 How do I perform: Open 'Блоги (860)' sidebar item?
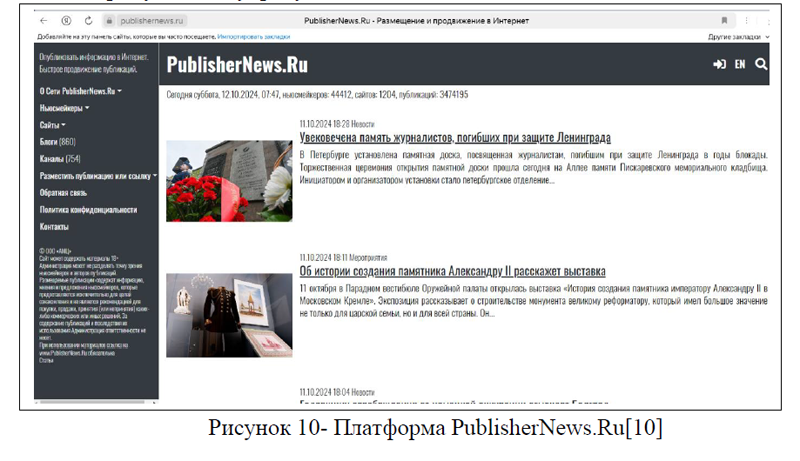click(x=58, y=142)
